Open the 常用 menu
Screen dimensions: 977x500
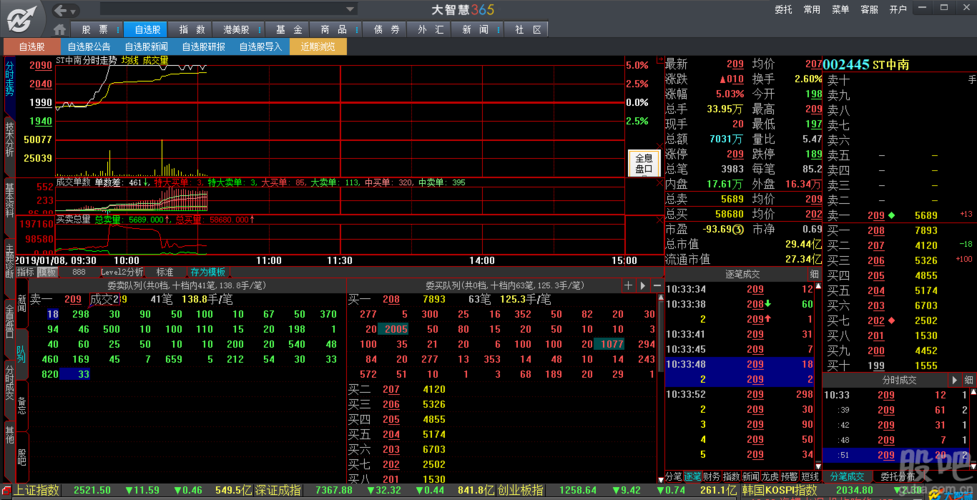[x=812, y=10]
